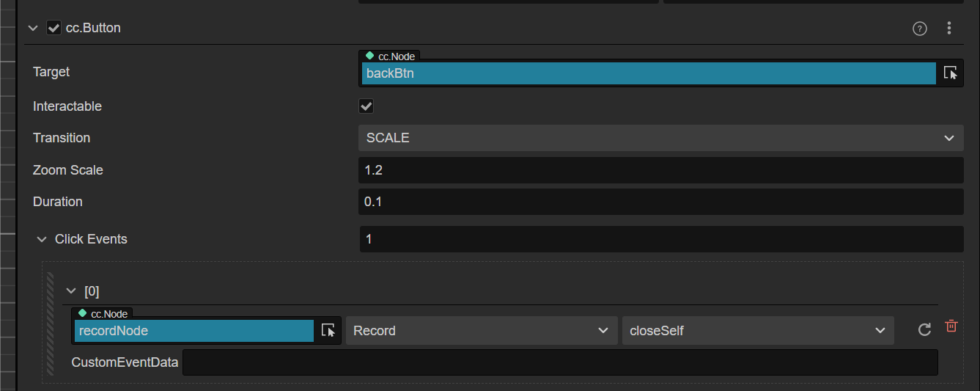Open cc.Button component help documentation

click(x=919, y=29)
